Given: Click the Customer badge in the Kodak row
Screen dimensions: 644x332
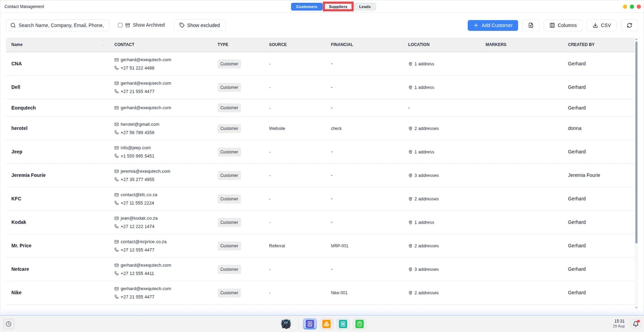Looking at the screenshot, I should [x=229, y=222].
